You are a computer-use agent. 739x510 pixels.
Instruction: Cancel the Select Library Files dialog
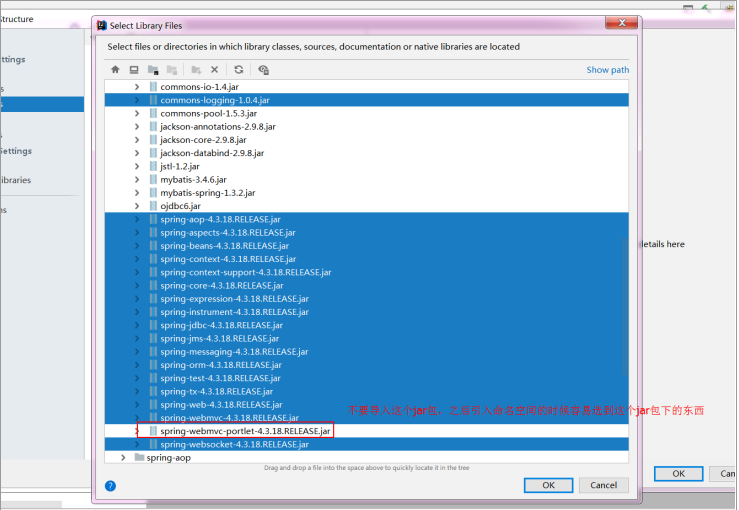(x=603, y=485)
